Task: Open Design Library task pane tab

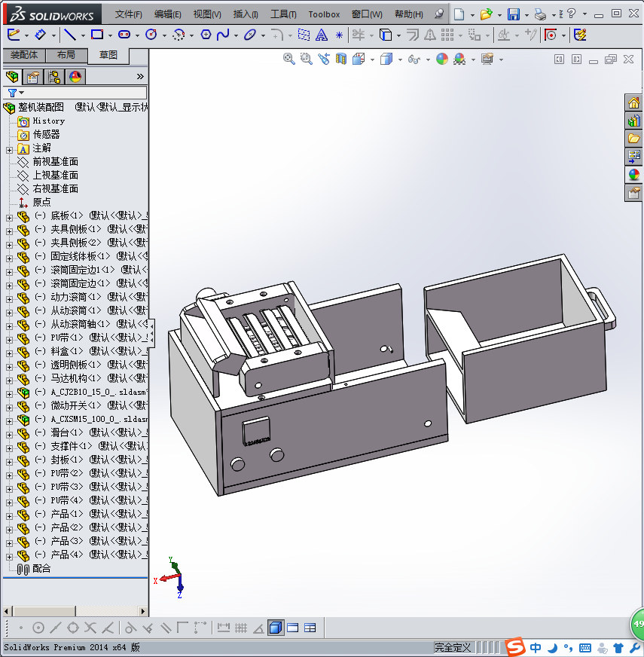Action: point(633,121)
